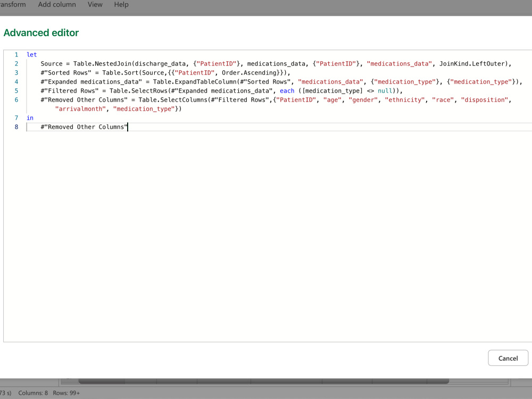
Task: Click 'Table.NestedJoin' in the Source line
Action: pos(102,64)
